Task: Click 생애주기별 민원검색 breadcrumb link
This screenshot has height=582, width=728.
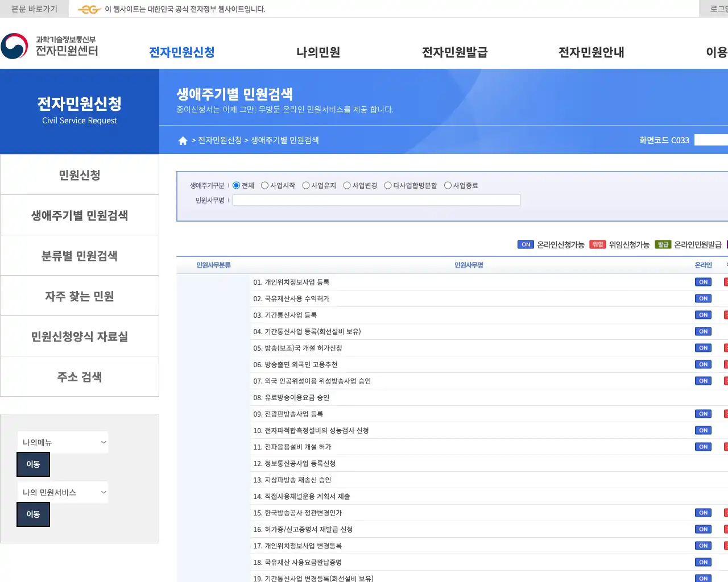Action: point(285,140)
